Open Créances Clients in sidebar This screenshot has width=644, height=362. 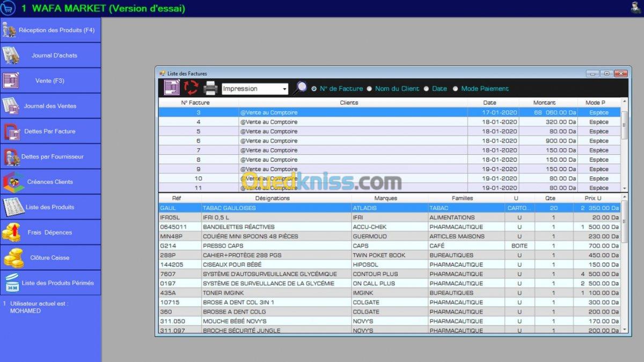point(50,182)
